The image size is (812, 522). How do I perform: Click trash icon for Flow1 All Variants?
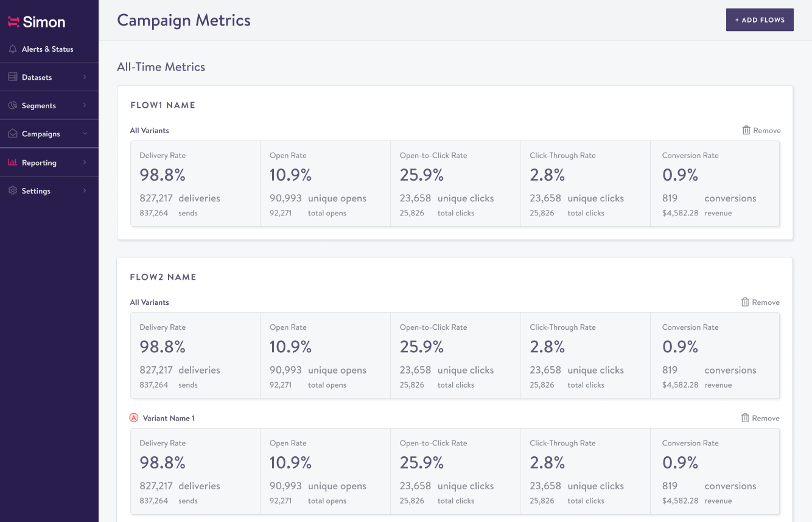(746, 130)
